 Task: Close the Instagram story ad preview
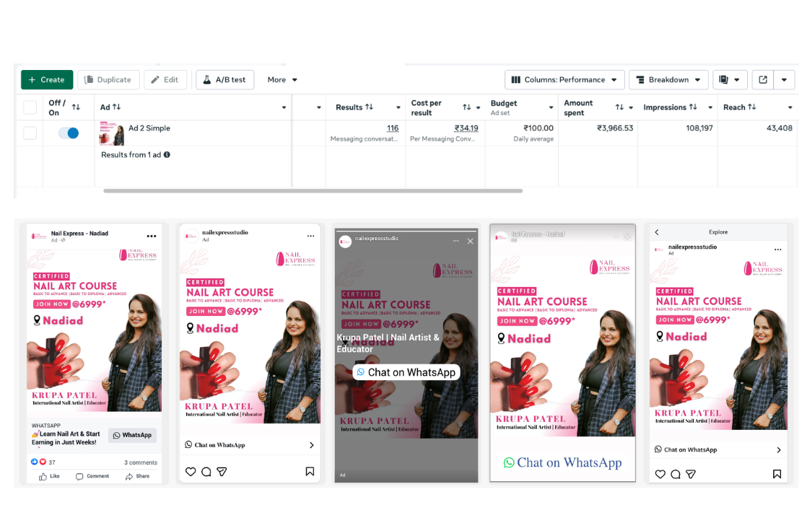471,241
